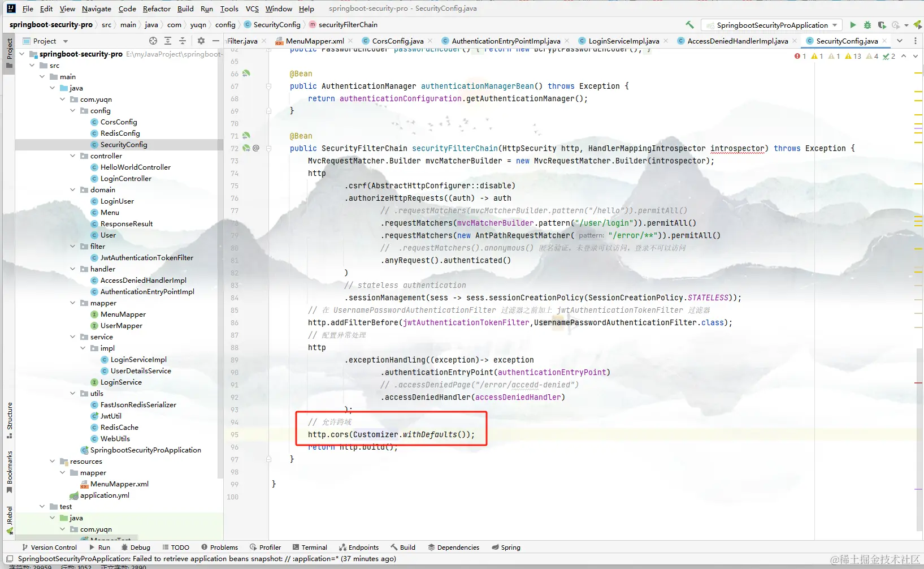This screenshot has height=569, width=924.
Task: Hide the Project tool window
Action: coord(215,41)
